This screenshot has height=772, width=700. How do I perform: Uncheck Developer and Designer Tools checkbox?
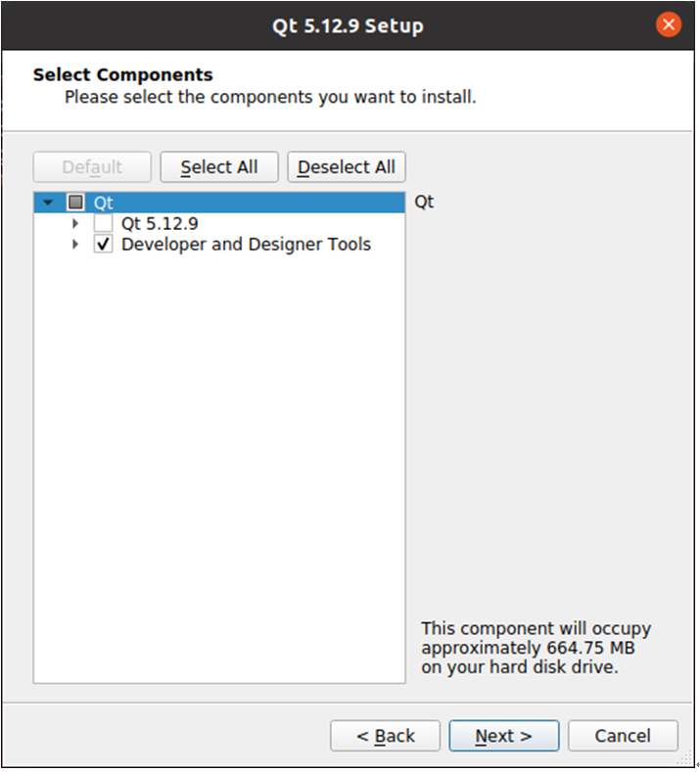coord(103,244)
